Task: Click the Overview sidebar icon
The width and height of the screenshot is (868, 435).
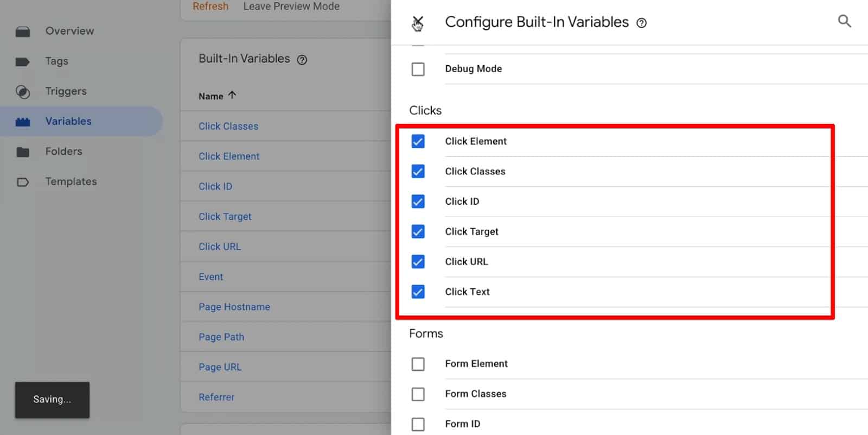Action: pyautogui.click(x=23, y=31)
